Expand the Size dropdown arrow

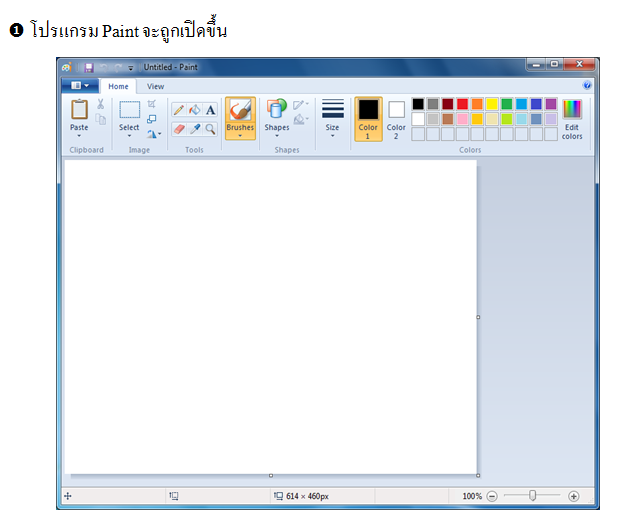pyautogui.click(x=333, y=136)
